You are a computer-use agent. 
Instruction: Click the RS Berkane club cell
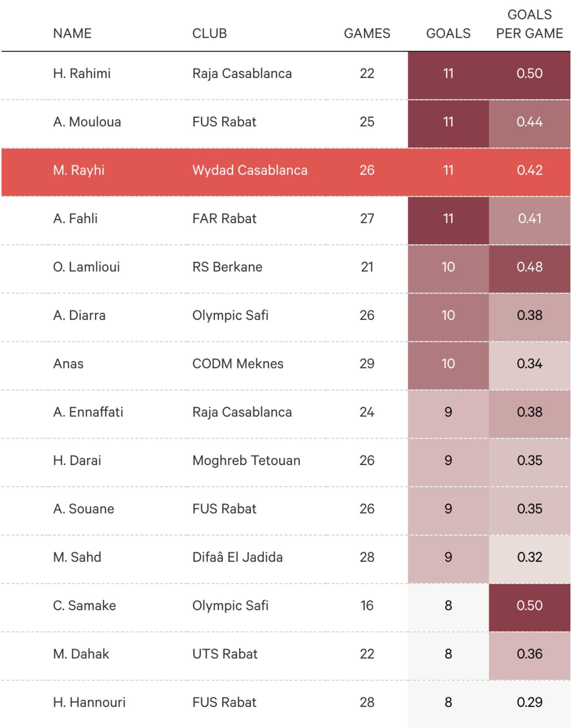(227, 267)
